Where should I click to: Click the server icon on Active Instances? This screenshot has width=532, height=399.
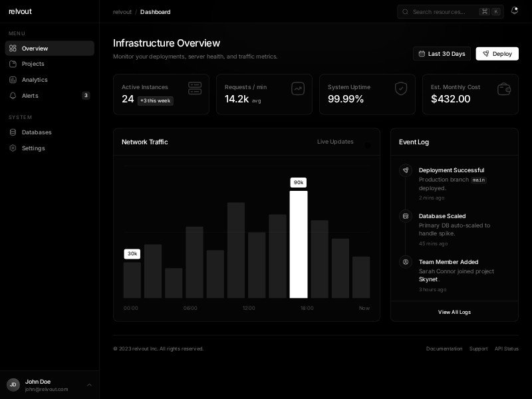click(194, 88)
